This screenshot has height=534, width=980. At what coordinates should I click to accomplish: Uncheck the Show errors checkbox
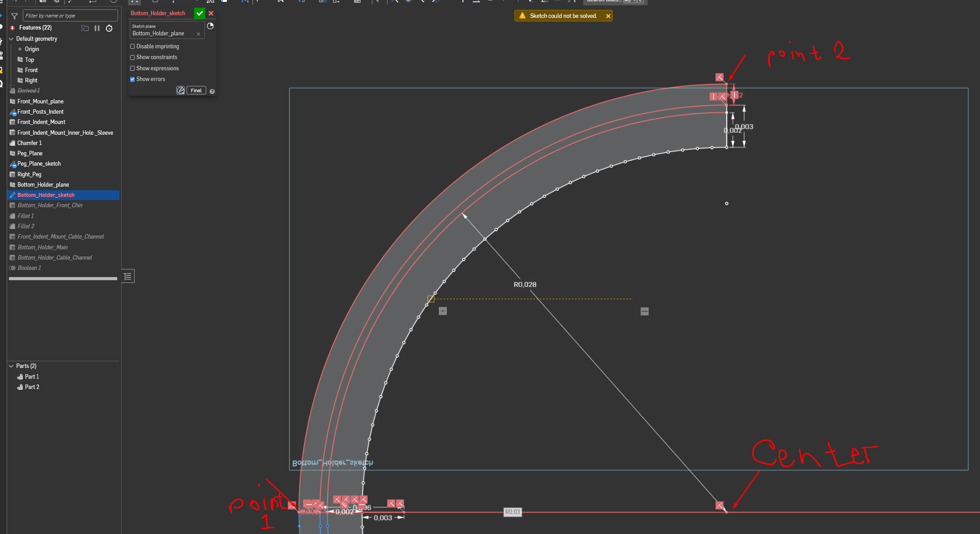[x=132, y=79]
